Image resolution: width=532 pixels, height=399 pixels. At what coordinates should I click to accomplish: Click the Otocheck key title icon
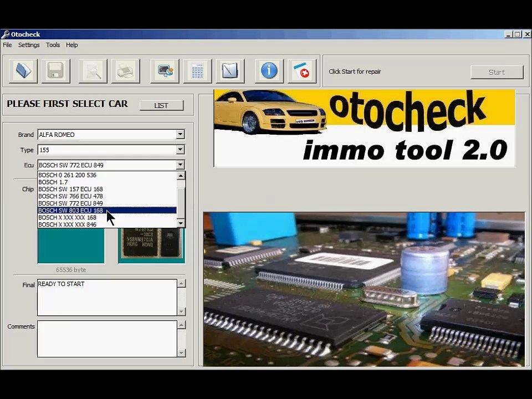(6, 34)
